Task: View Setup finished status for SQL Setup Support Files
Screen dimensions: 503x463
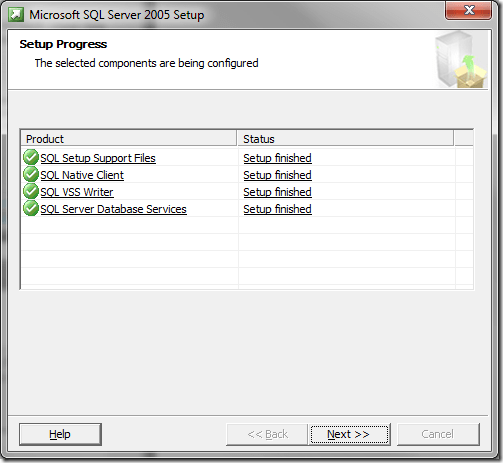Action: tap(277, 158)
